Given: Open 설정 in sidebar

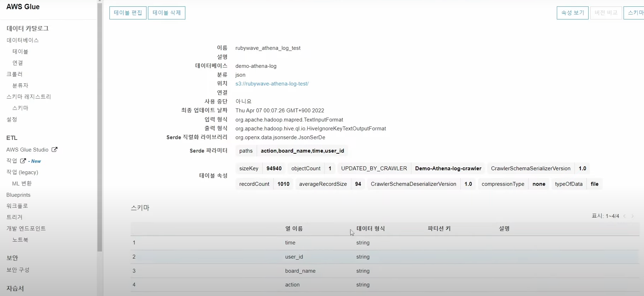Looking at the screenshot, I should tap(12, 119).
